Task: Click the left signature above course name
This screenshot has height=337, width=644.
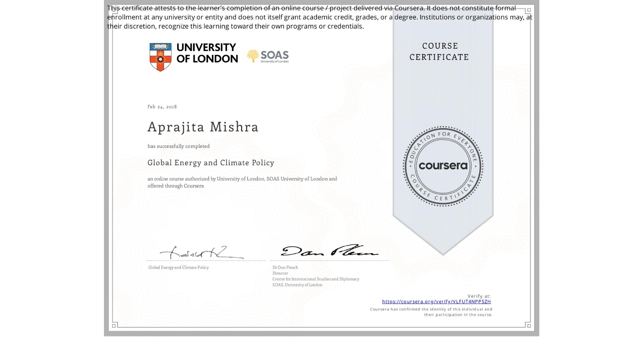Action: coord(202,252)
